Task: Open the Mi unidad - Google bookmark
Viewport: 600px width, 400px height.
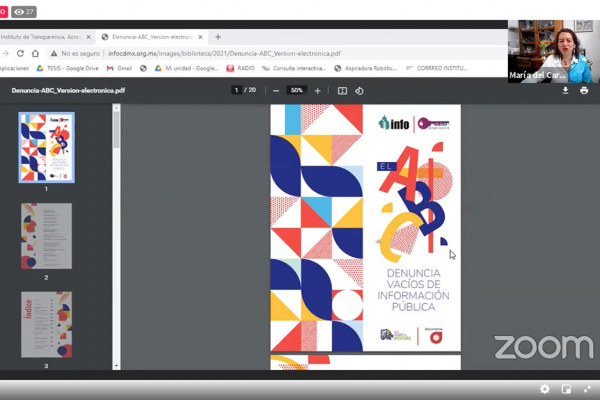Action: [186, 68]
